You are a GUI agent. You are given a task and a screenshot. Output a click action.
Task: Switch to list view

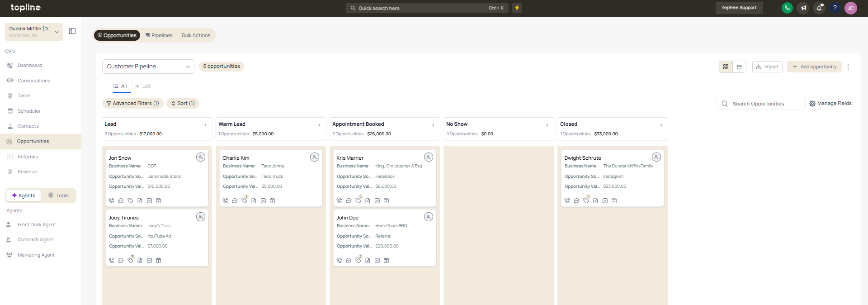(x=739, y=67)
